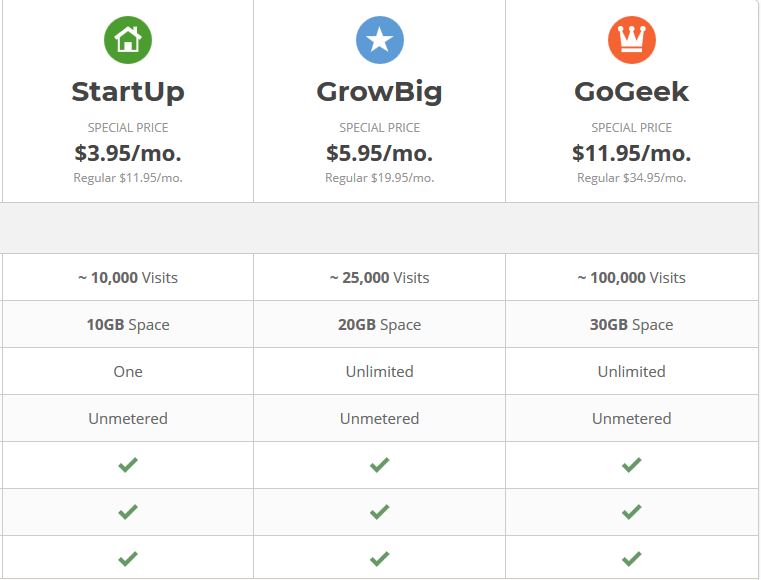Click StartUp's 'One' websites cell

(x=128, y=372)
